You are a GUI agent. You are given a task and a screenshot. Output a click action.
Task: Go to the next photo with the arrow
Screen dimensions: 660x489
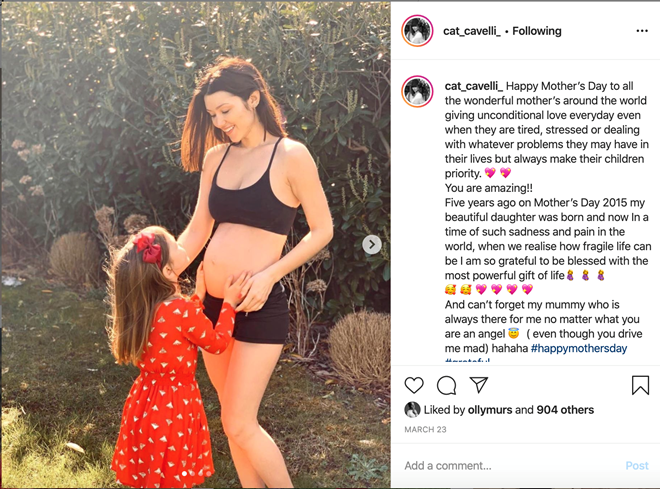coord(372,244)
